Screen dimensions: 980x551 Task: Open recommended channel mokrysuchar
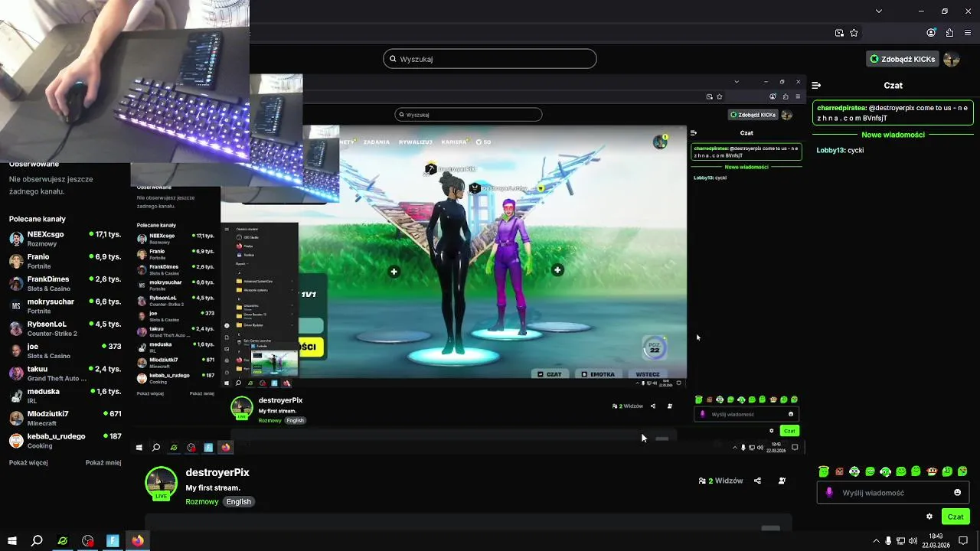click(x=65, y=306)
